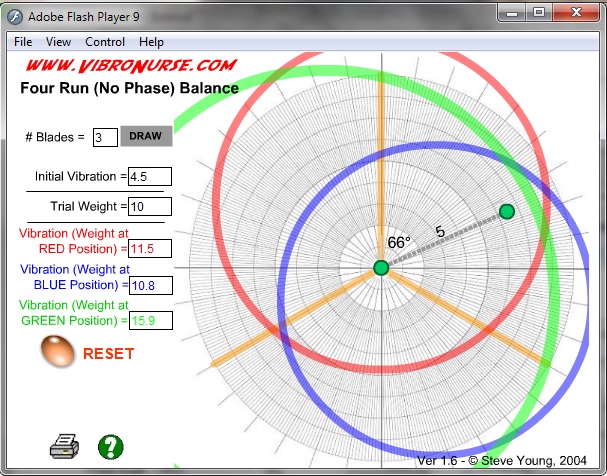Click the Initial Vibration input box
Viewport: 607px width, 476px height.
(x=150, y=176)
